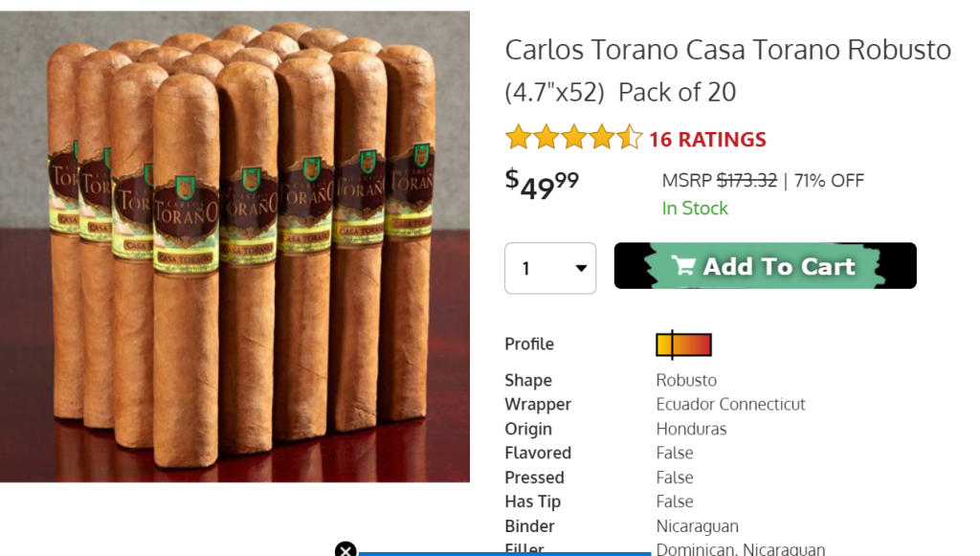The width and height of the screenshot is (980, 556).
Task: Click the Robusto shape value
Action: click(686, 381)
